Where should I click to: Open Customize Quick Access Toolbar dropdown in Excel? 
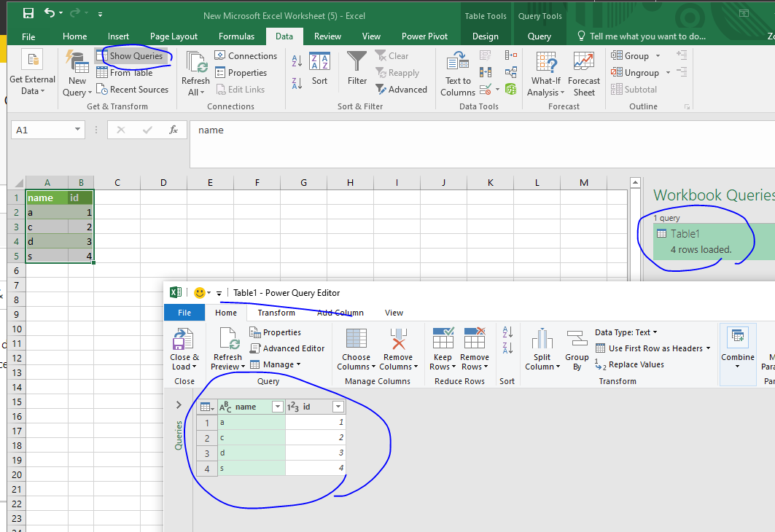[100, 15]
